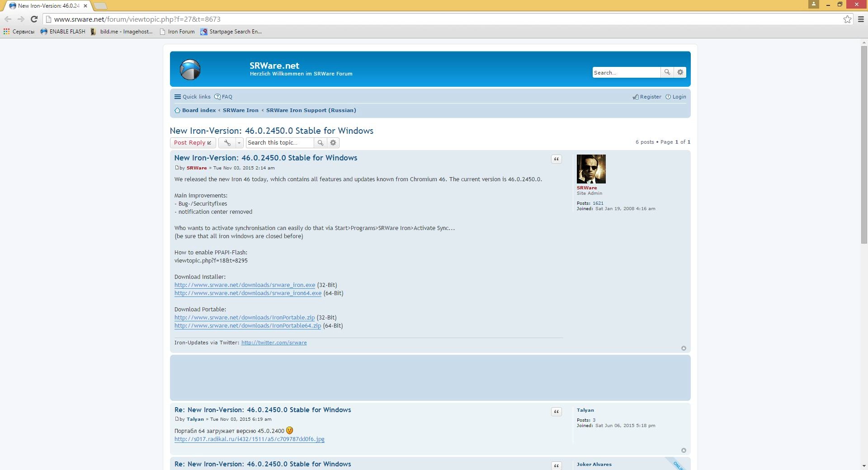Click the post icon beside SRWare's byline
The image size is (868, 470).
tap(177, 168)
